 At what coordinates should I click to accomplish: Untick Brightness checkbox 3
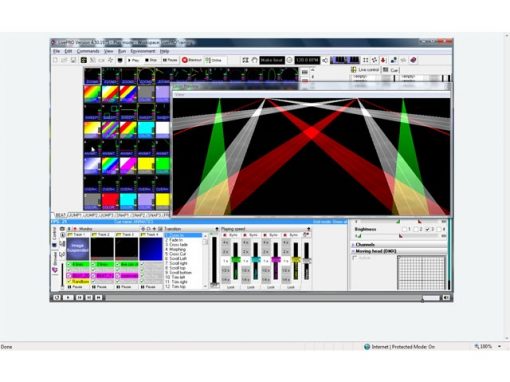click(x=428, y=229)
